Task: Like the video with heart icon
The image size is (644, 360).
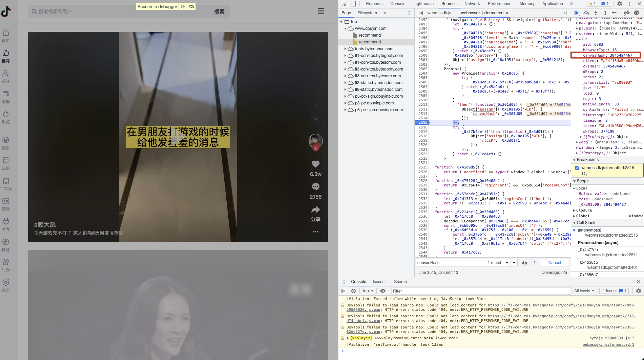Action: [x=316, y=164]
